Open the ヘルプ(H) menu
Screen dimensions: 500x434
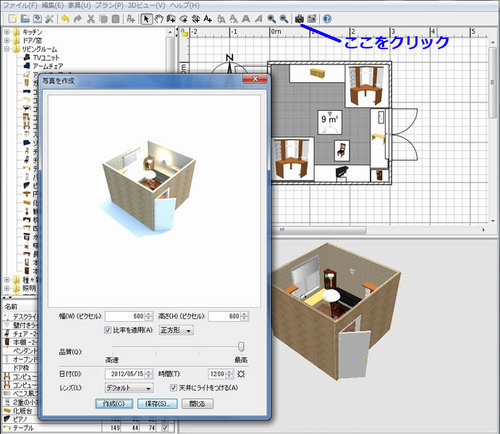pyautogui.click(x=185, y=5)
